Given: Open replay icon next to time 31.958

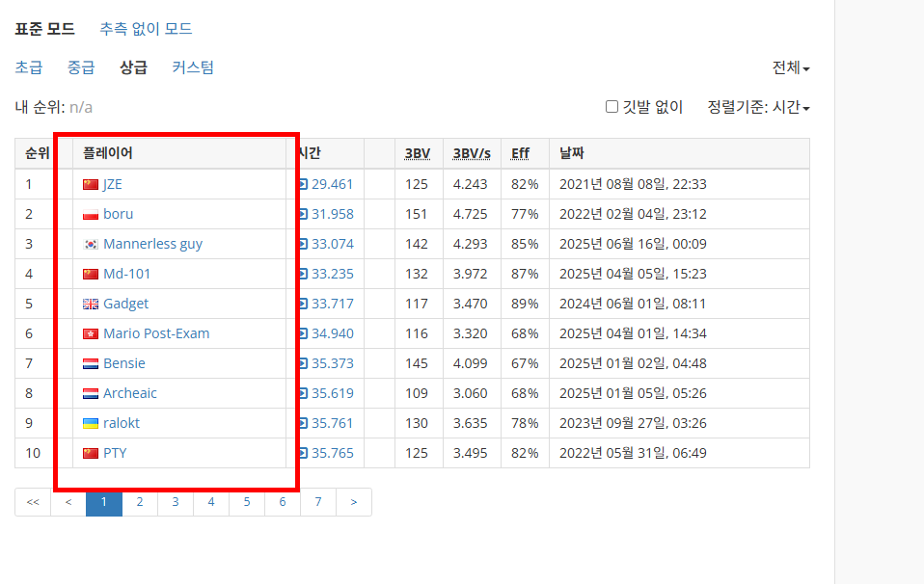Looking at the screenshot, I should 304,214.
